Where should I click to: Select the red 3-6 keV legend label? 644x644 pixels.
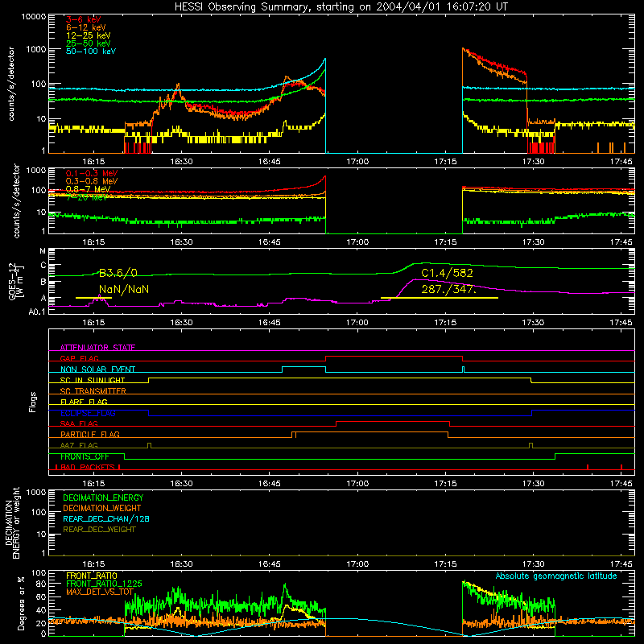tap(83, 19)
